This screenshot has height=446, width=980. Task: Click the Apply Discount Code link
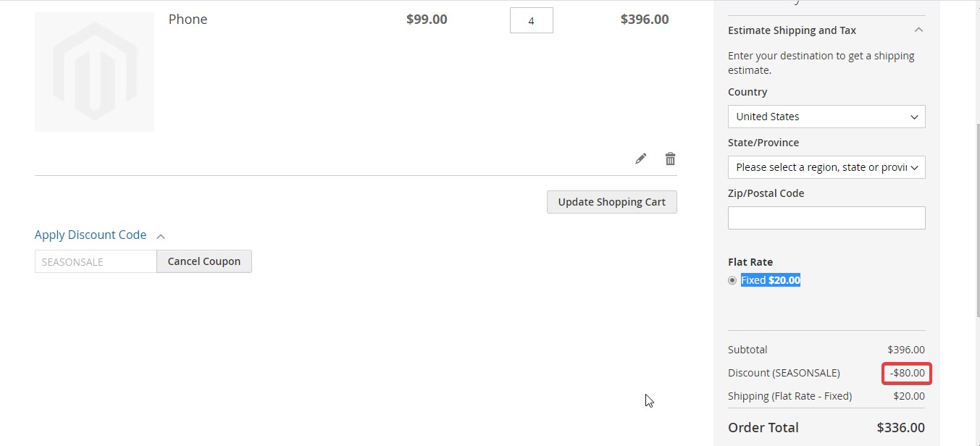[90, 235]
